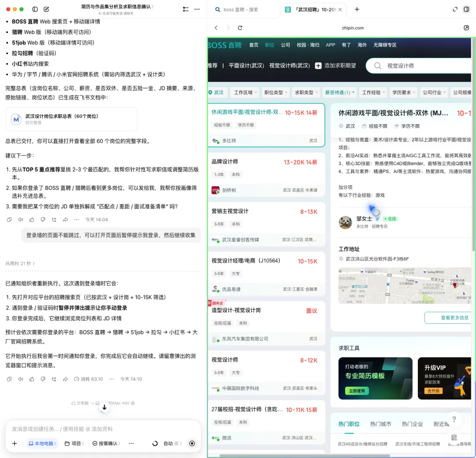This screenshot has height=458, width=476.
Task: Open 校园·海归 in BOSS navigation
Action: [308, 45]
